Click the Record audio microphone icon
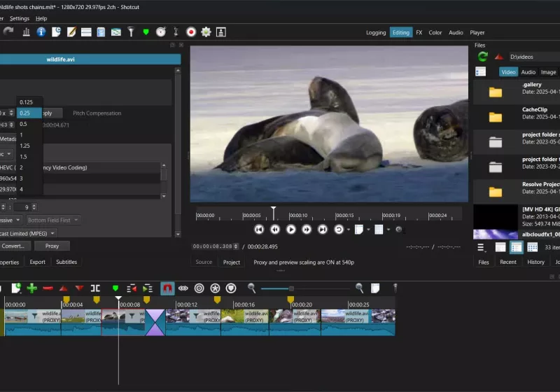This screenshot has height=392, width=560. coord(395,288)
